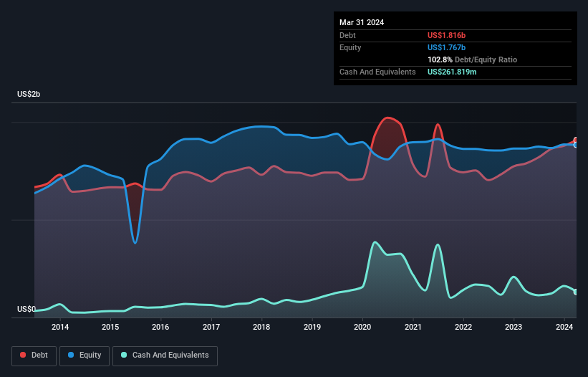This screenshot has height=377, width=588.
Task: Click the blue Equity endpoint marker
Action: pos(576,145)
